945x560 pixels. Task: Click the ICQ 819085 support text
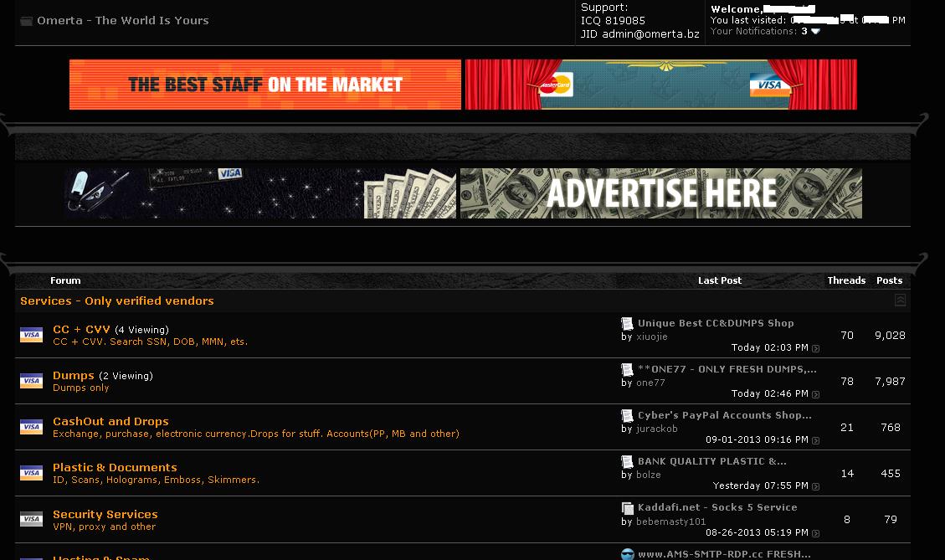click(x=613, y=20)
